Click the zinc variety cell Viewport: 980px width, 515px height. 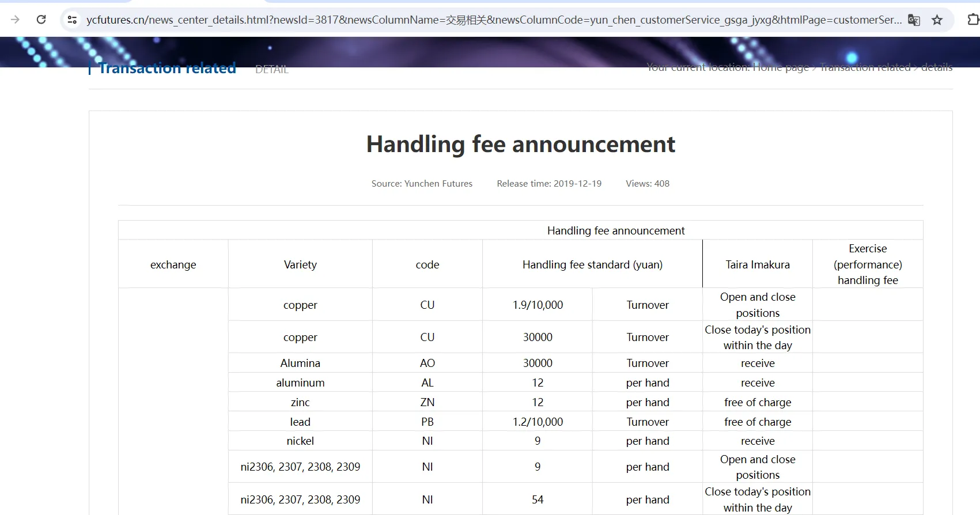click(x=300, y=402)
